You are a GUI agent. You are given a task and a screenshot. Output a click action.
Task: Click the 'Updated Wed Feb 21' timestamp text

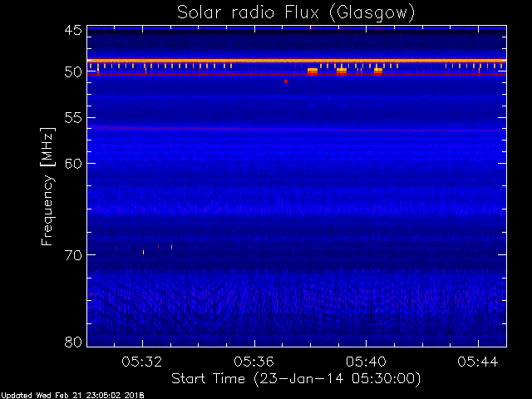coord(72,396)
